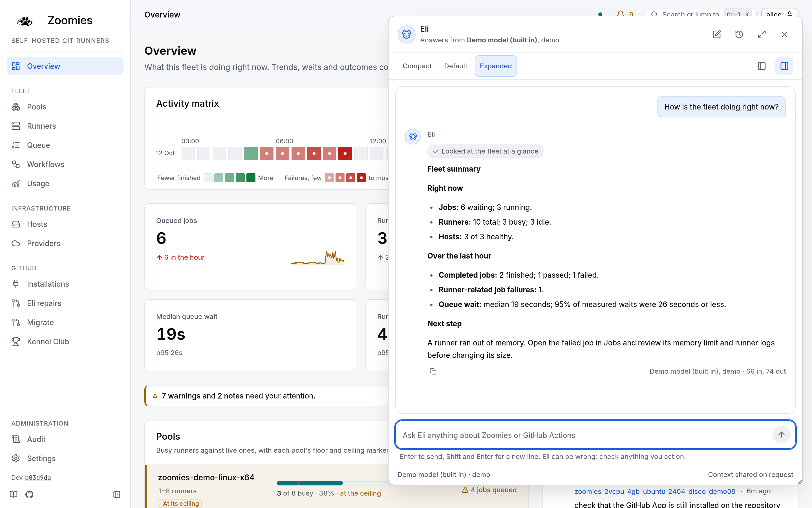Select Default density tab
Image resolution: width=812 pixels, height=508 pixels.
click(x=455, y=66)
